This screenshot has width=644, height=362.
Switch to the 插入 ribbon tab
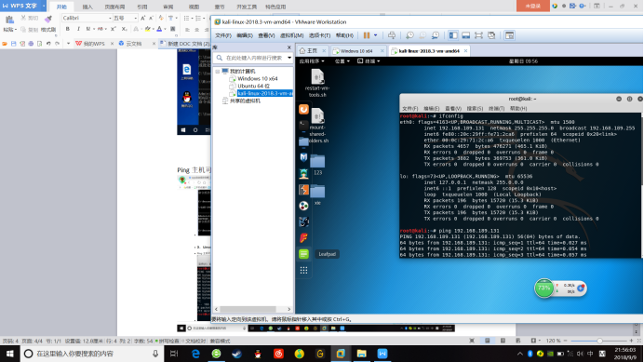pos(87,7)
